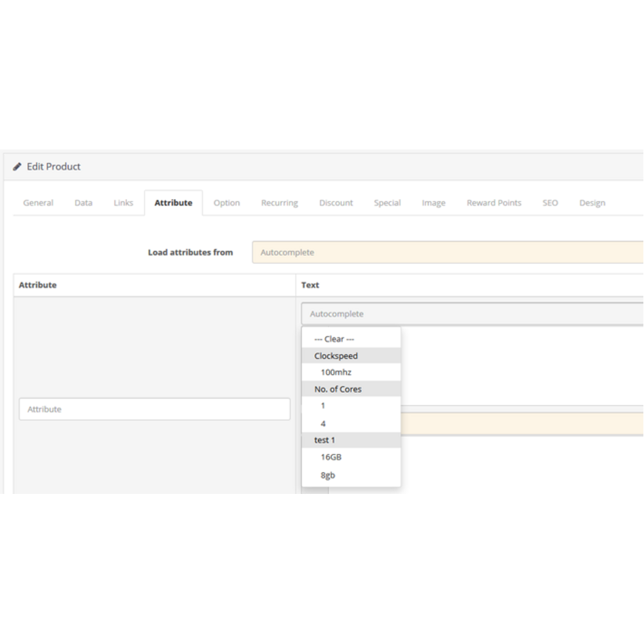The image size is (644, 644).
Task: Open the Data tab
Action: click(x=83, y=202)
